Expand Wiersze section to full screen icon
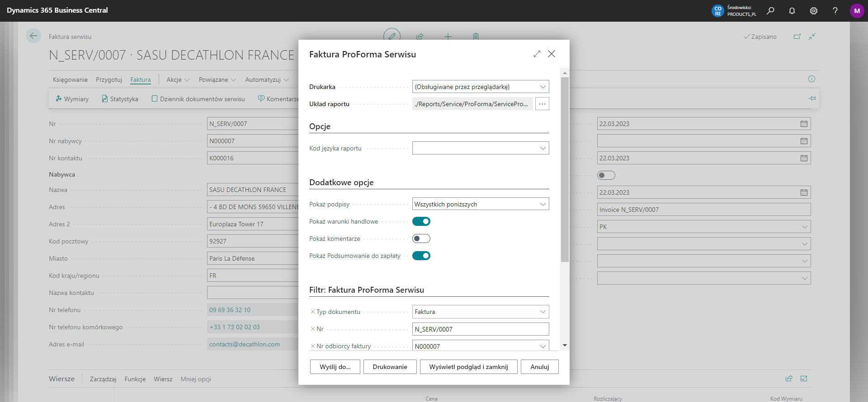Viewport: 868px width, 402px height. pyautogui.click(x=804, y=379)
